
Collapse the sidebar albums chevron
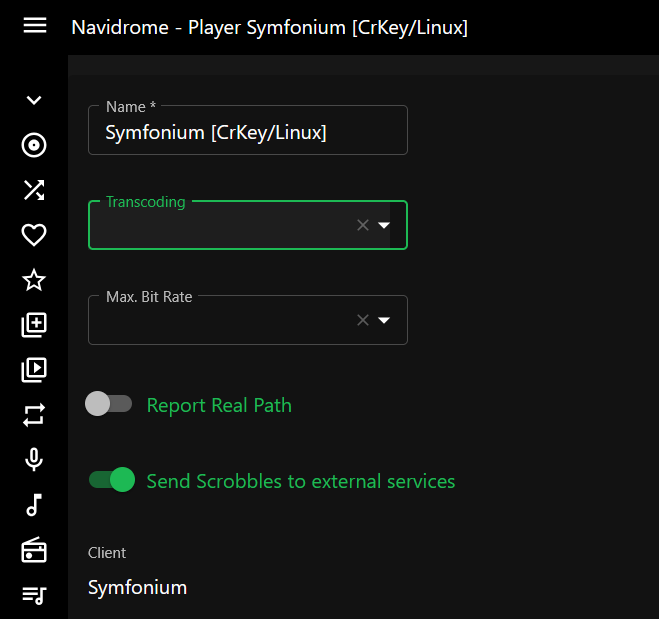pos(34,100)
